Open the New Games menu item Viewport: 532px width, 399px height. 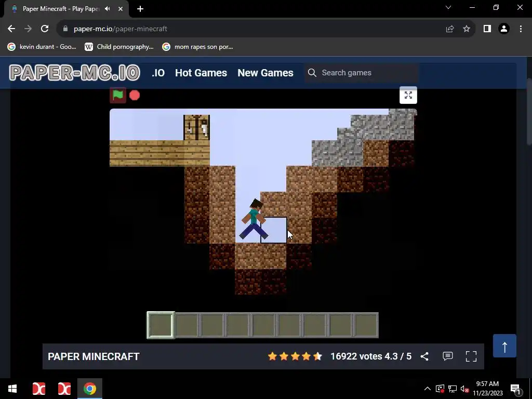[x=265, y=73]
